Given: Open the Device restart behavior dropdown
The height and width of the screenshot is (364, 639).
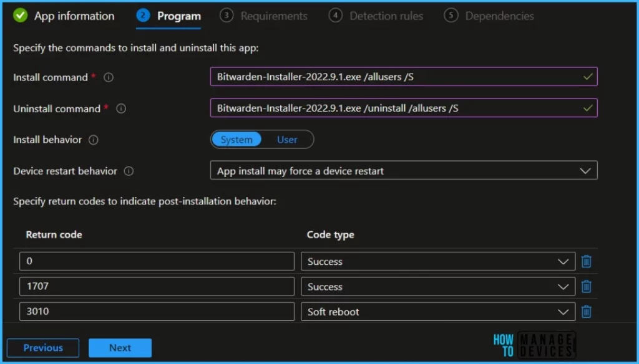Looking at the screenshot, I should 404,171.
